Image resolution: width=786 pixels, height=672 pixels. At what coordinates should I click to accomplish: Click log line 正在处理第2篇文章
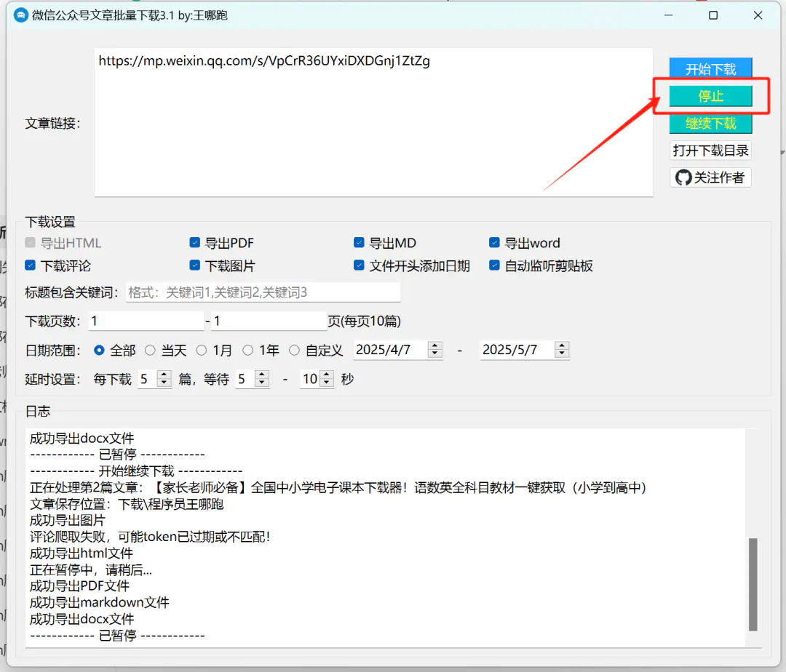pos(338,488)
